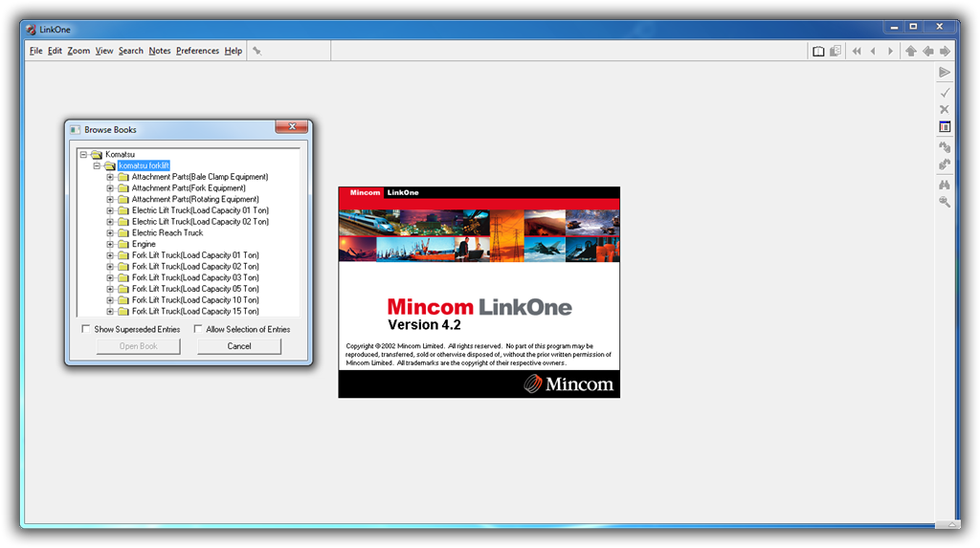Expand Fork Lift Truck(Load Capacity 01 Ton) node
The width and height of the screenshot is (980, 548).
[x=110, y=255]
